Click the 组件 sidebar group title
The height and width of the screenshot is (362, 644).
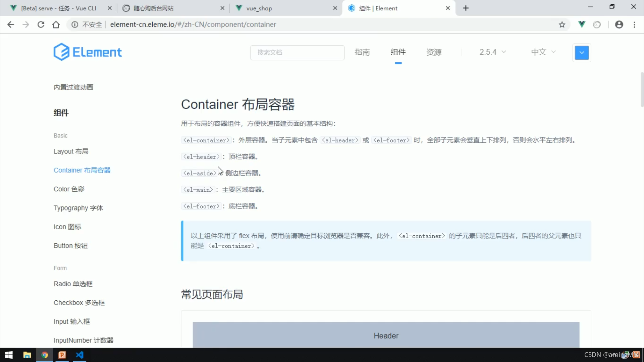(x=61, y=113)
